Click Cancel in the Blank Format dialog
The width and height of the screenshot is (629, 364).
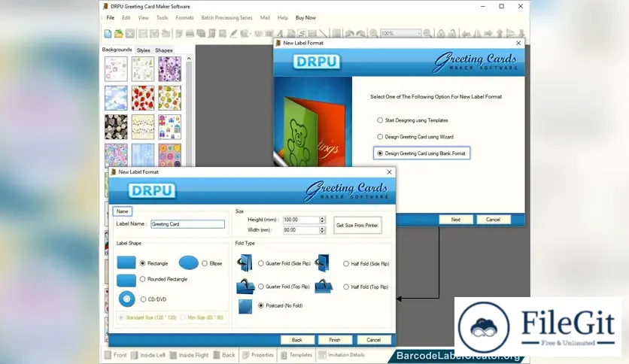point(493,220)
